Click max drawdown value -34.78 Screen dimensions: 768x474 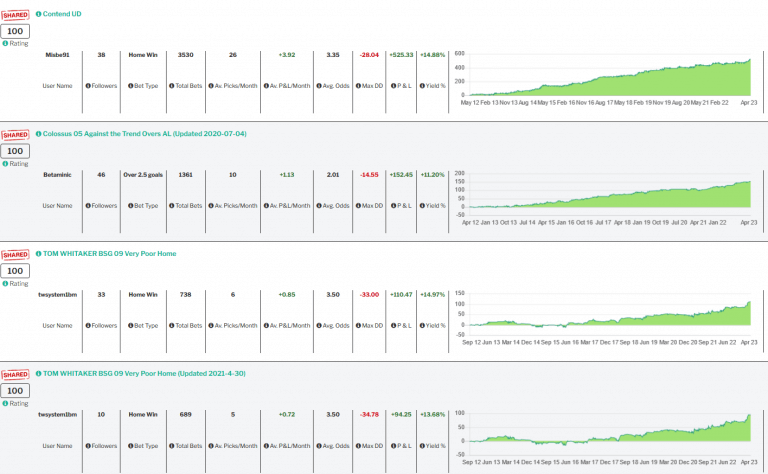point(369,415)
